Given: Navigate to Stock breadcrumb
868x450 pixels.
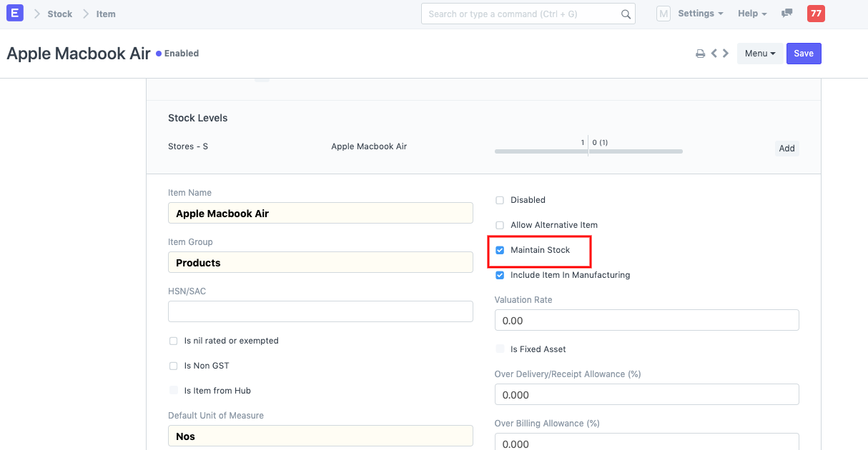Looking at the screenshot, I should coord(60,14).
